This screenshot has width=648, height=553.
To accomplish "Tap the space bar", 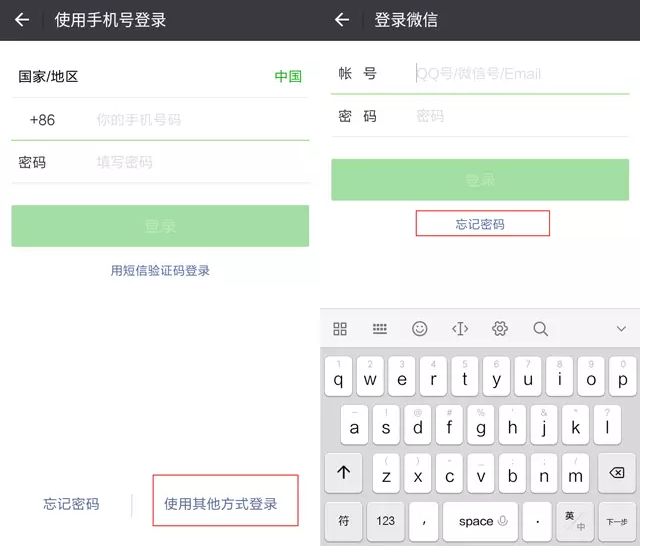I will coord(480,522).
